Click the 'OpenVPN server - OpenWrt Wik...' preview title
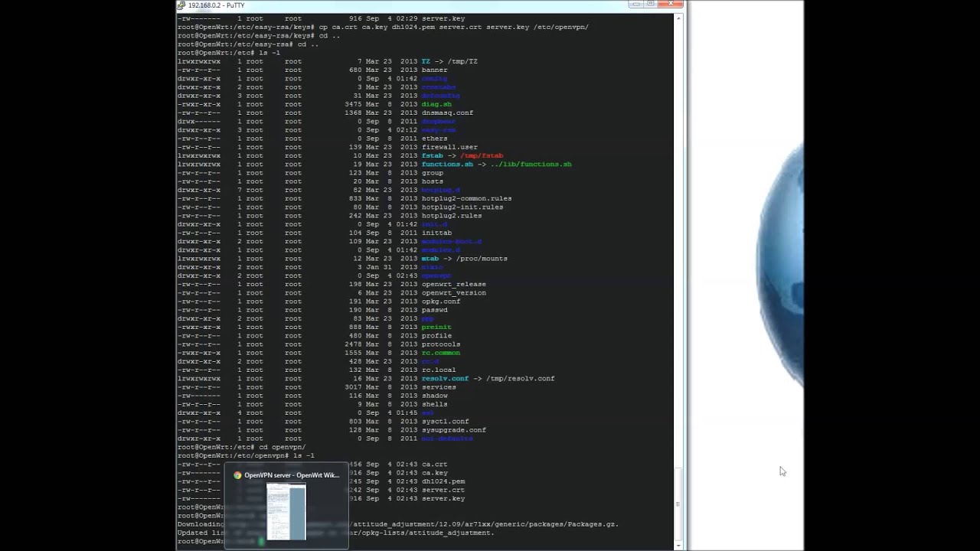This screenshot has width=980, height=551. pyautogui.click(x=292, y=475)
